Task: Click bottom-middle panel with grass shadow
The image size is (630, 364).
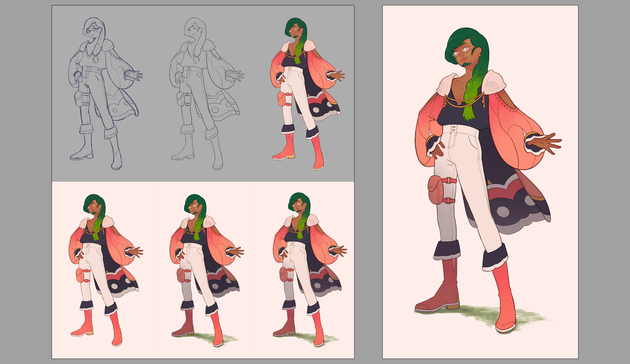Action: coord(203,270)
